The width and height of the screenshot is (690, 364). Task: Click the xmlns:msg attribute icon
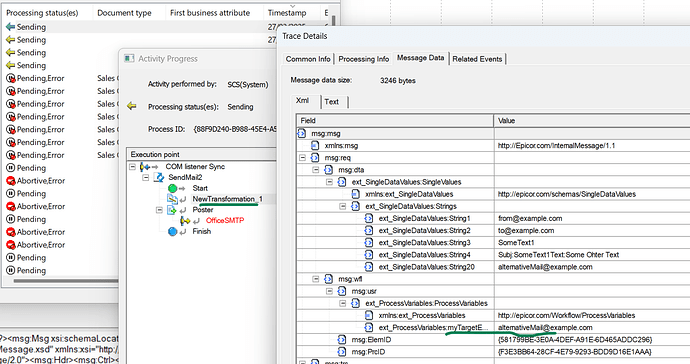pos(315,146)
